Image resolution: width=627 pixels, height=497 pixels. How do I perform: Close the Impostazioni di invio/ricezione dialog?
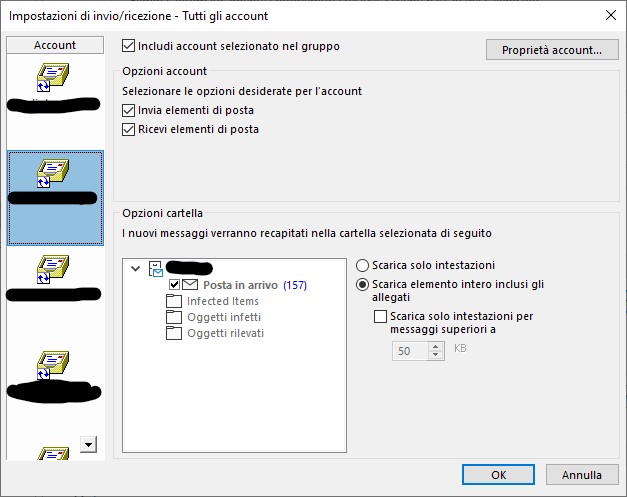tap(611, 16)
